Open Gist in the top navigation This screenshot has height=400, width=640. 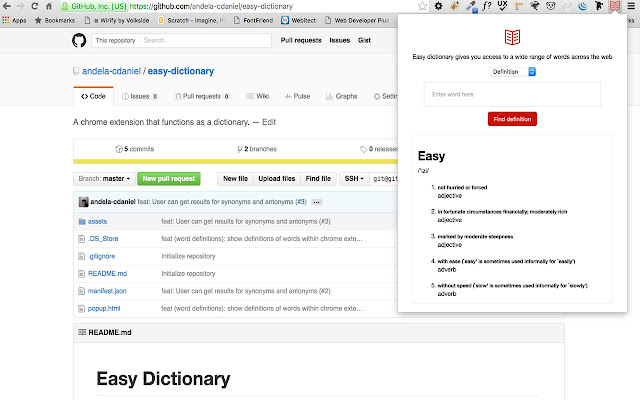point(364,40)
